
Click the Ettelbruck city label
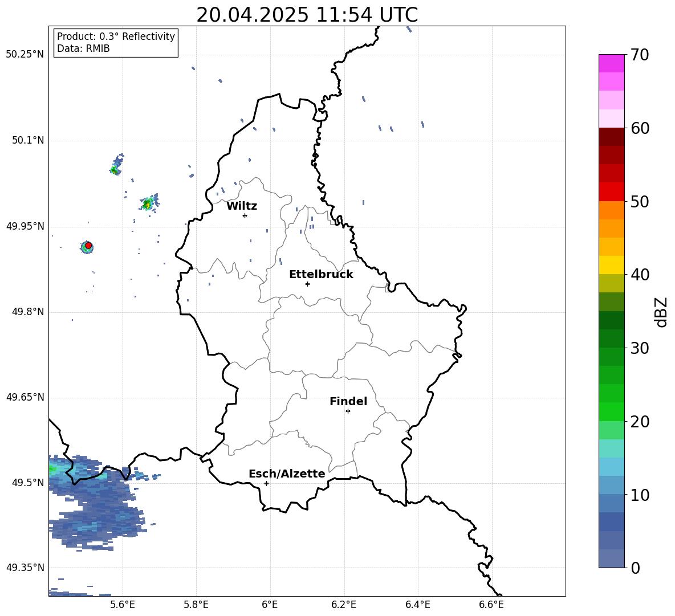(x=321, y=275)
